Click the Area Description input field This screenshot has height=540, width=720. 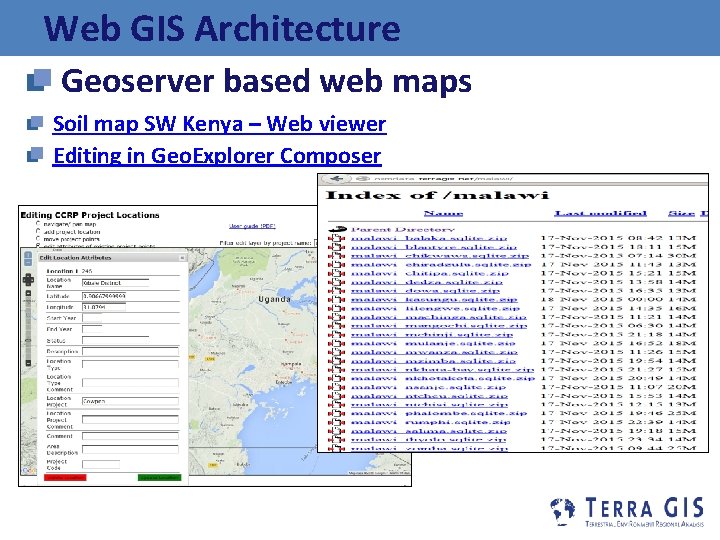click(x=130, y=450)
